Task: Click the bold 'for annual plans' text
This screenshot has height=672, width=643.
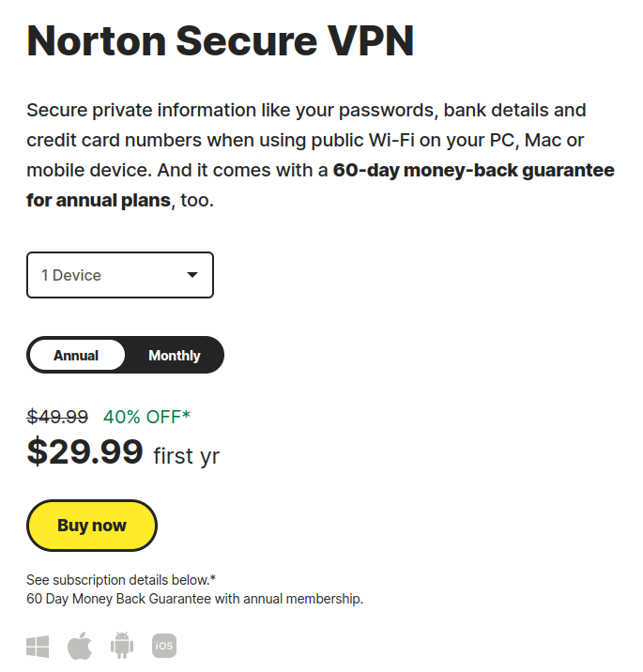Action: pyautogui.click(x=99, y=201)
